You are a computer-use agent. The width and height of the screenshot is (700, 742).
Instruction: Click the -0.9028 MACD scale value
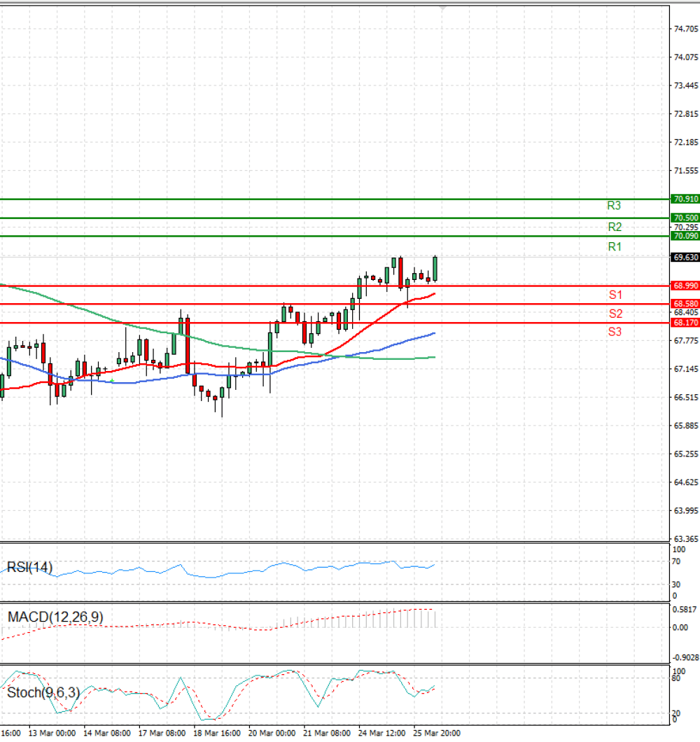click(686, 658)
